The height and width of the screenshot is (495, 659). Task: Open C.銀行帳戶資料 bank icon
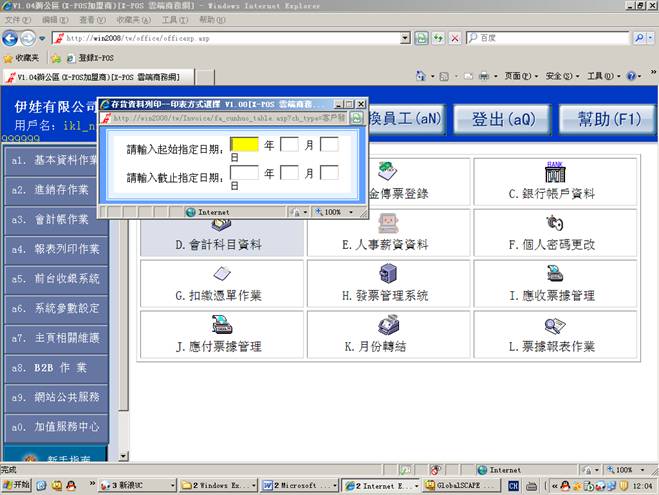click(553, 173)
